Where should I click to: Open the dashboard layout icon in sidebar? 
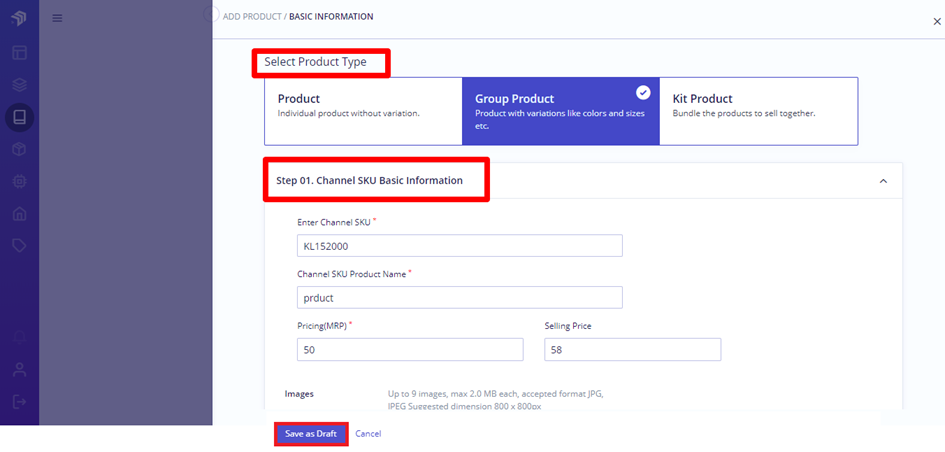pos(19,52)
